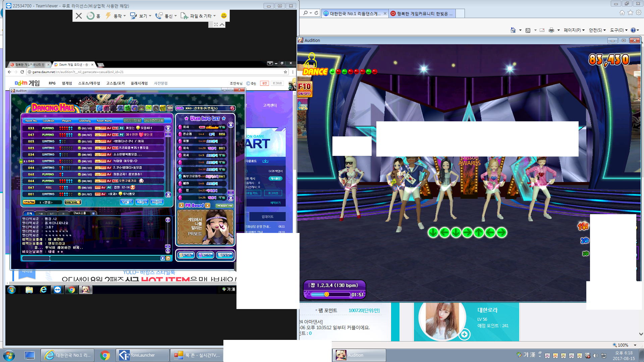Expand the IE 도구(O) menu
Screen dimensions: 644x362
point(619,30)
